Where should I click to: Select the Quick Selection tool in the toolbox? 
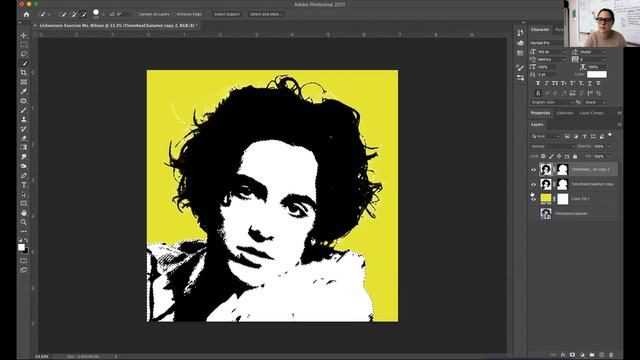(x=24, y=63)
